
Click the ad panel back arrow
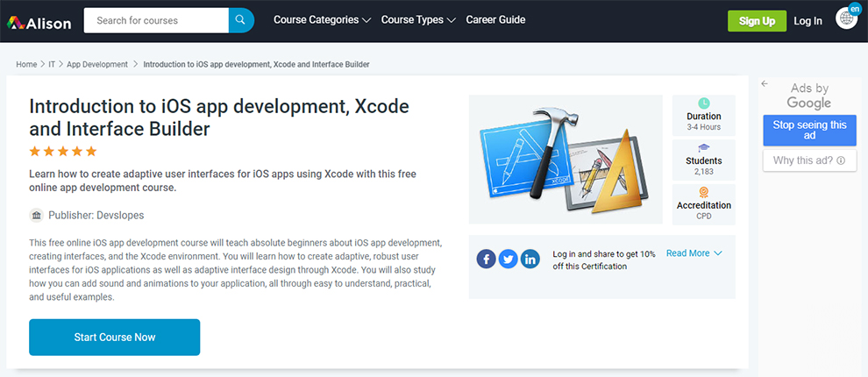[765, 83]
